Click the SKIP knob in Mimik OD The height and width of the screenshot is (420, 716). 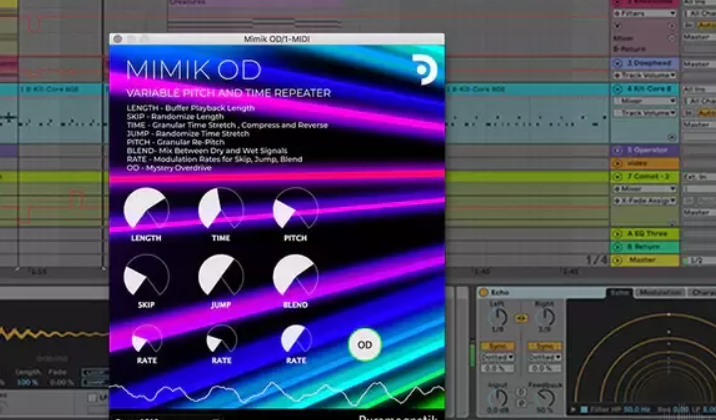146,275
